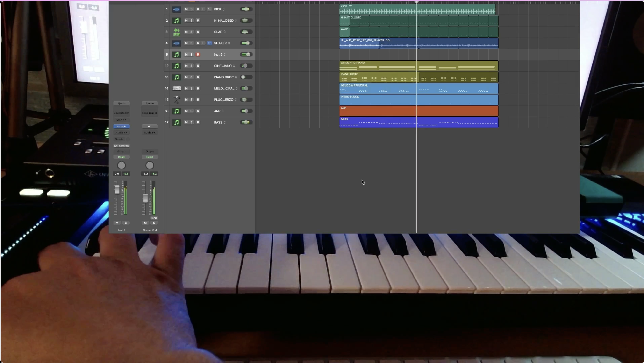Open Read automation mode on Inst 9 strip
The image size is (644, 363).
(121, 157)
